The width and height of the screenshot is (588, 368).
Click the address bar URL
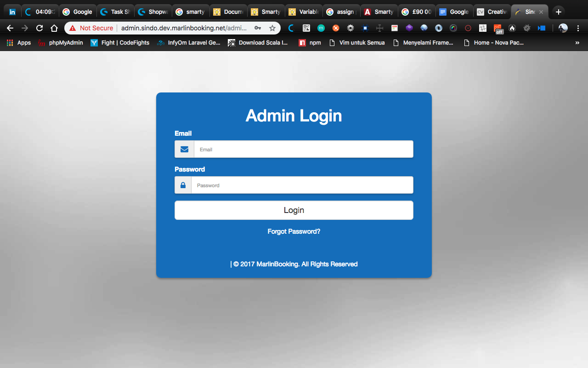coord(184,28)
